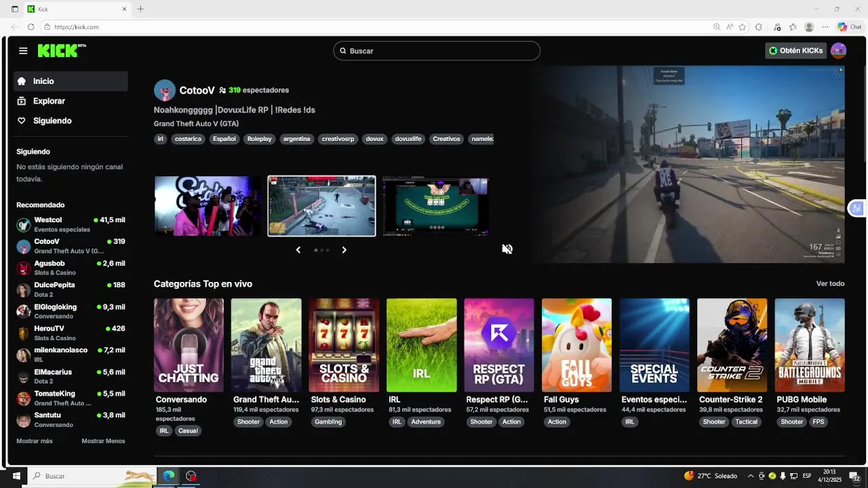Image resolution: width=868 pixels, height=488 pixels.
Task: Open the user profile avatar menu
Action: (x=838, y=51)
